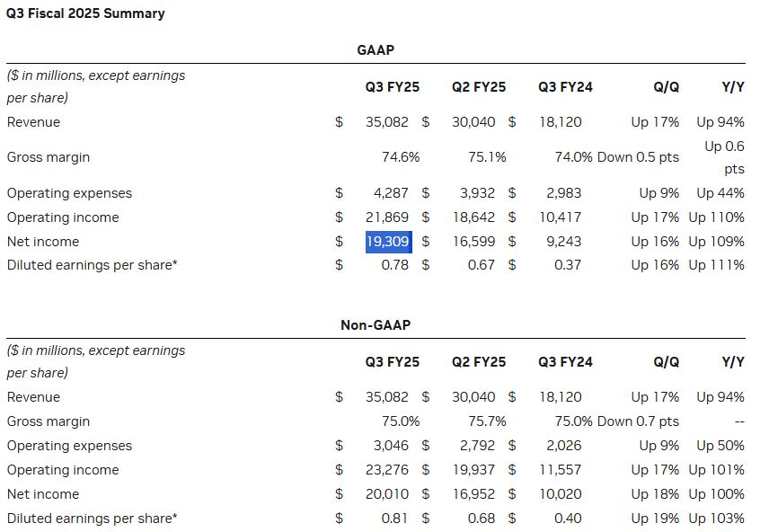Select GAAP Q3 FY24 net income 9,243
760x532 pixels.
(x=562, y=242)
